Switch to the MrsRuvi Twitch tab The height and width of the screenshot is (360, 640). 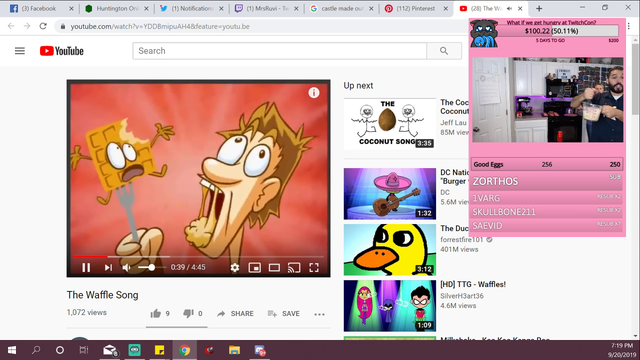pyautogui.click(x=267, y=9)
